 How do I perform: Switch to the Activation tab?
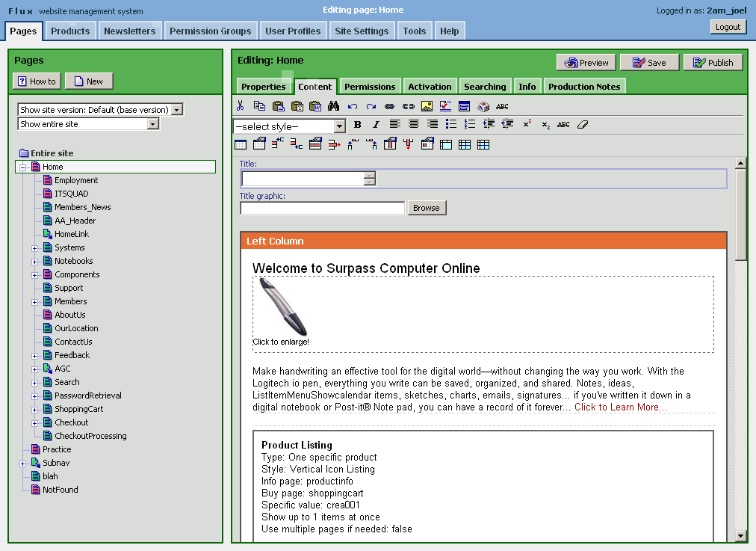click(430, 87)
